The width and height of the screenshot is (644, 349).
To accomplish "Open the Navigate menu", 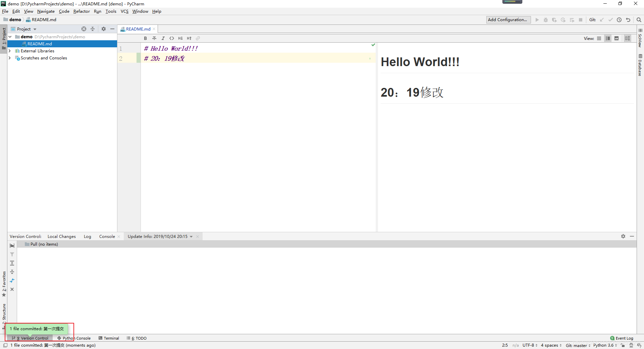I will 46,11.
